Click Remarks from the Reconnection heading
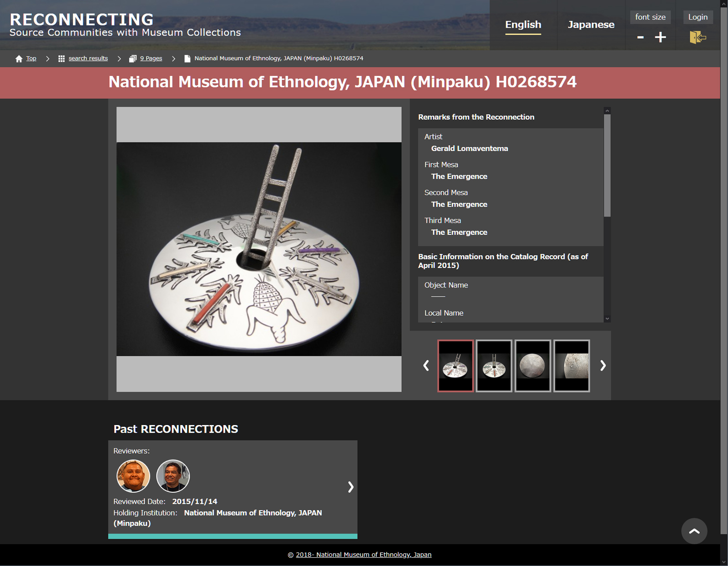This screenshot has width=728, height=566. click(476, 117)
